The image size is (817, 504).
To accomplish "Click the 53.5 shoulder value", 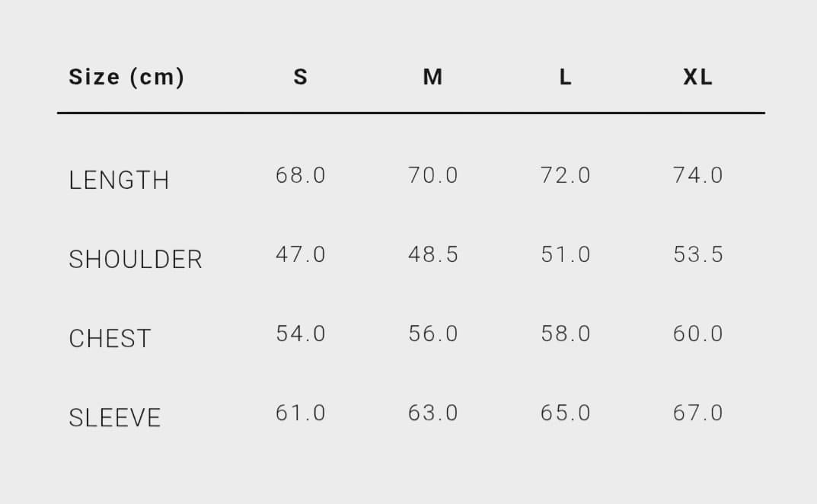I will (x=698, y=254).
